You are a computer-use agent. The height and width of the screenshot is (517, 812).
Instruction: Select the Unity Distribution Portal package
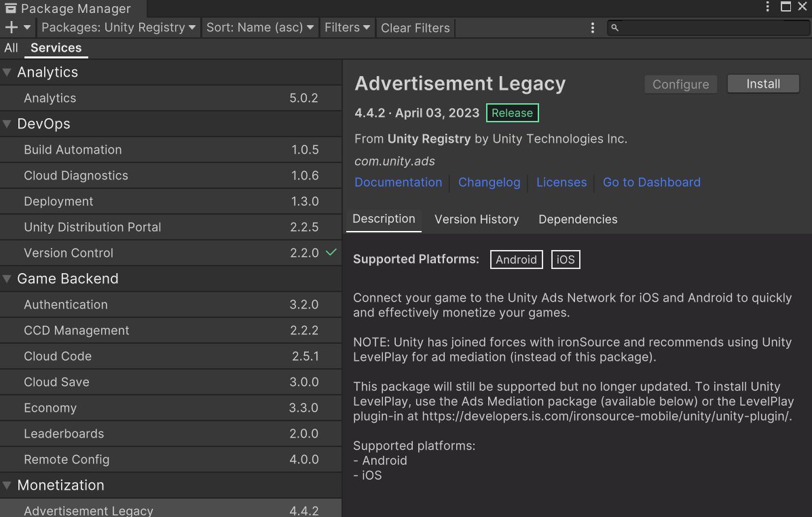(x=171, y=228)
